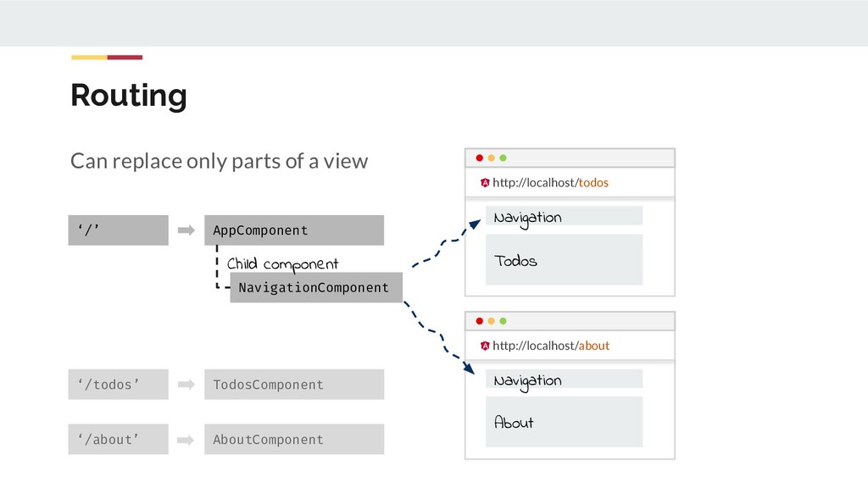Click the red dot in the todos browser window

[x=480, y=158]
